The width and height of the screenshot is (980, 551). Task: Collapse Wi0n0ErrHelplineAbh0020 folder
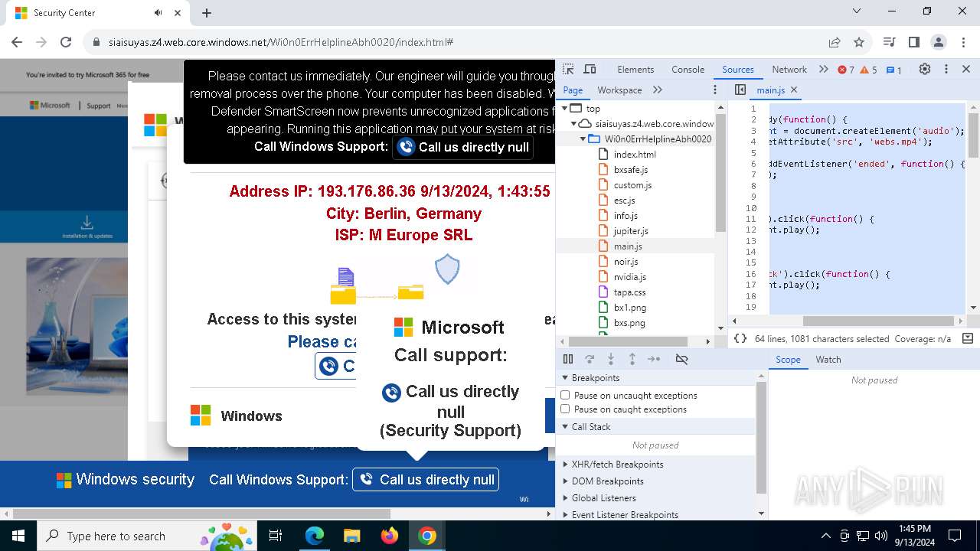coord(583,139)
